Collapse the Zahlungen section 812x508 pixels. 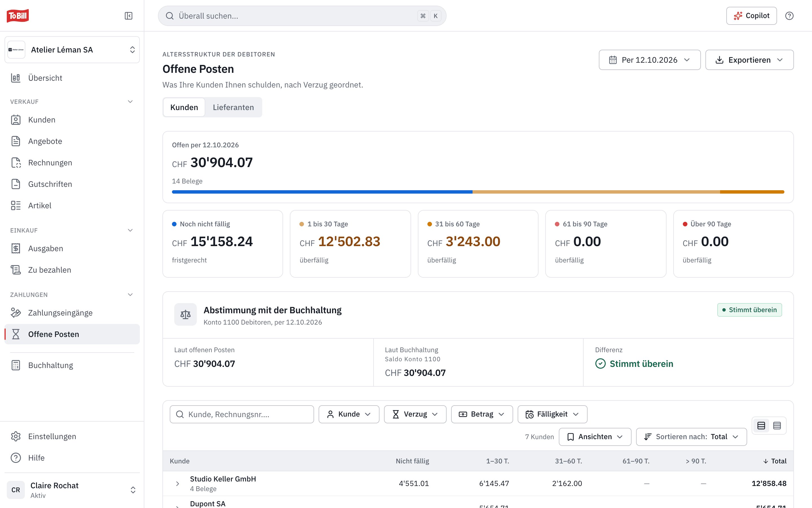130,295
